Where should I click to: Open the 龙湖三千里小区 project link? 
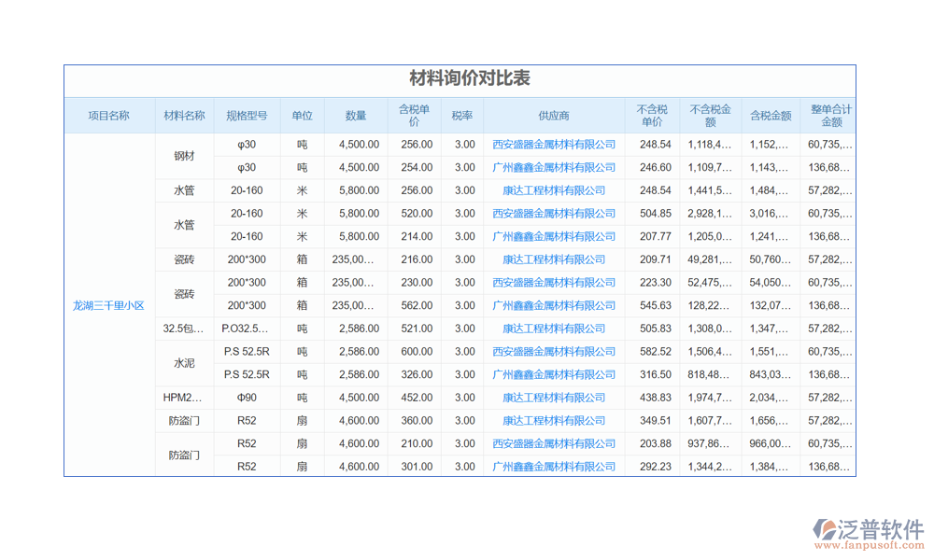point(109,305)
